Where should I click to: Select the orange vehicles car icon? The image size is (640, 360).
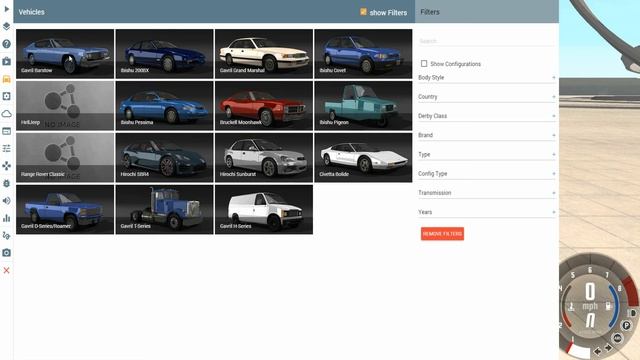(7, 79)
